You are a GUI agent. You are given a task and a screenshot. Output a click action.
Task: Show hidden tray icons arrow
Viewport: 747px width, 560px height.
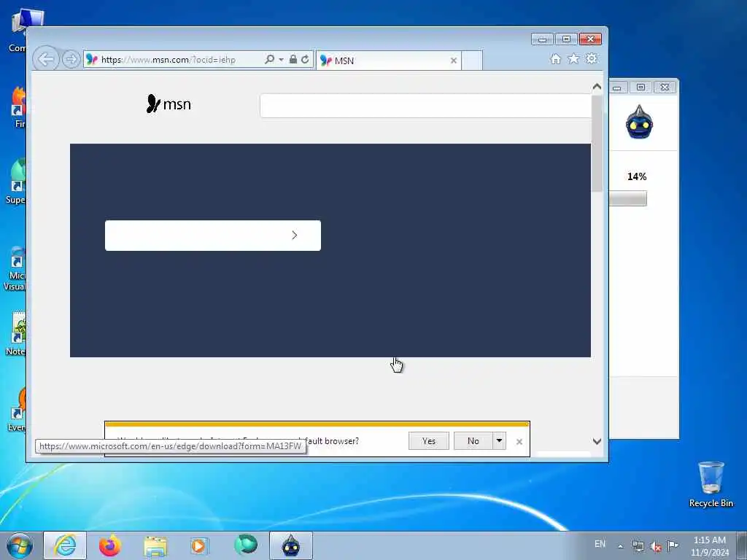click(620, 546)
